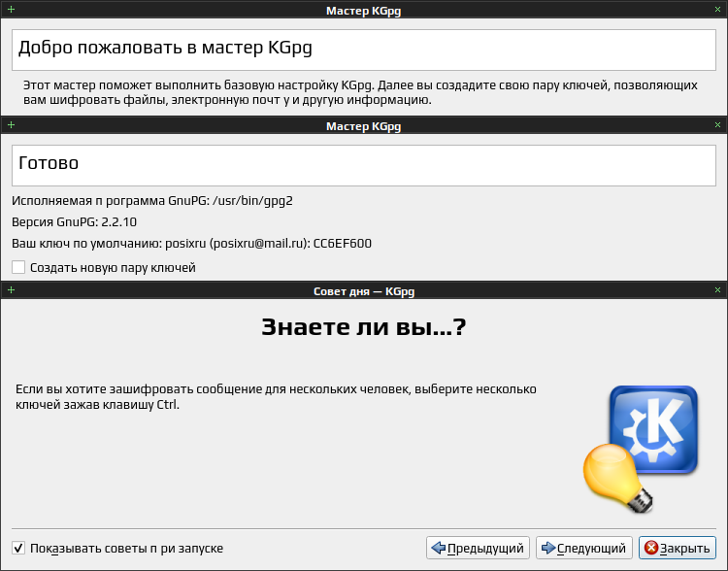Click the Совет дня — KGpg title bar
Screen dimensions: 728x571
coord(364,291)
